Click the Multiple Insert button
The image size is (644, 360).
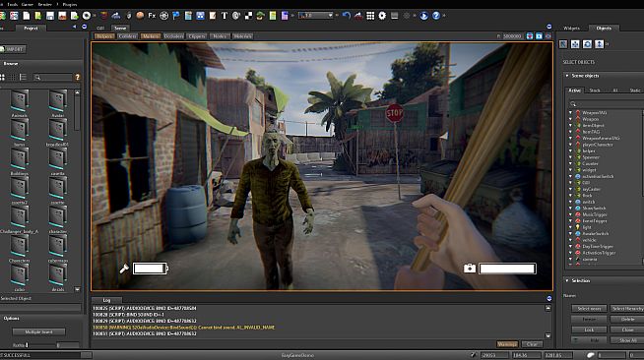(38, 331)
